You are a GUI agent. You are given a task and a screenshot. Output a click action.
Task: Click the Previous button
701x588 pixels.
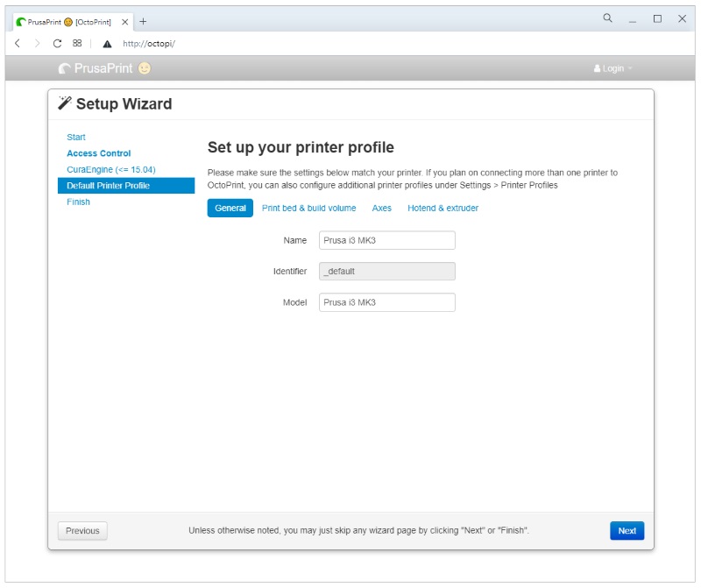coord(82,530)
